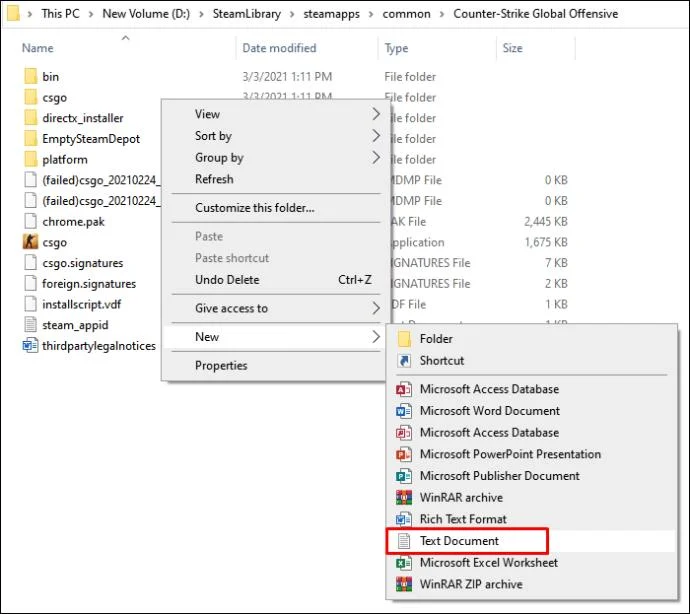Click the steam_appid text file icon

click(30, 324)
